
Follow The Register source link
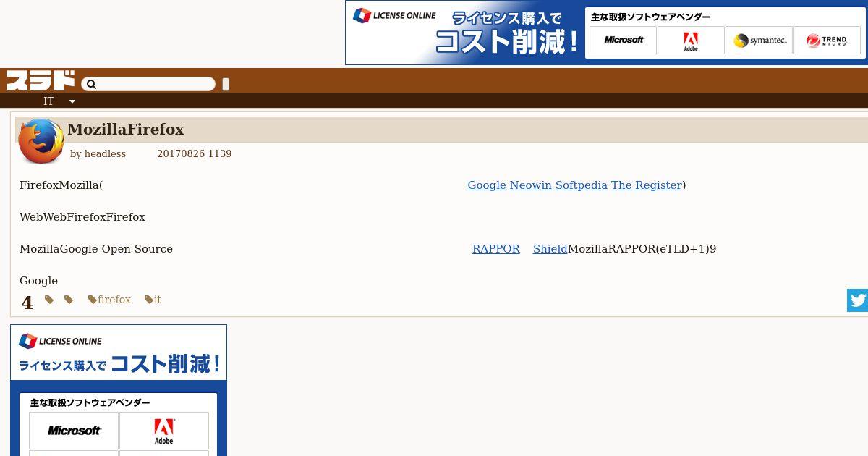647,185
